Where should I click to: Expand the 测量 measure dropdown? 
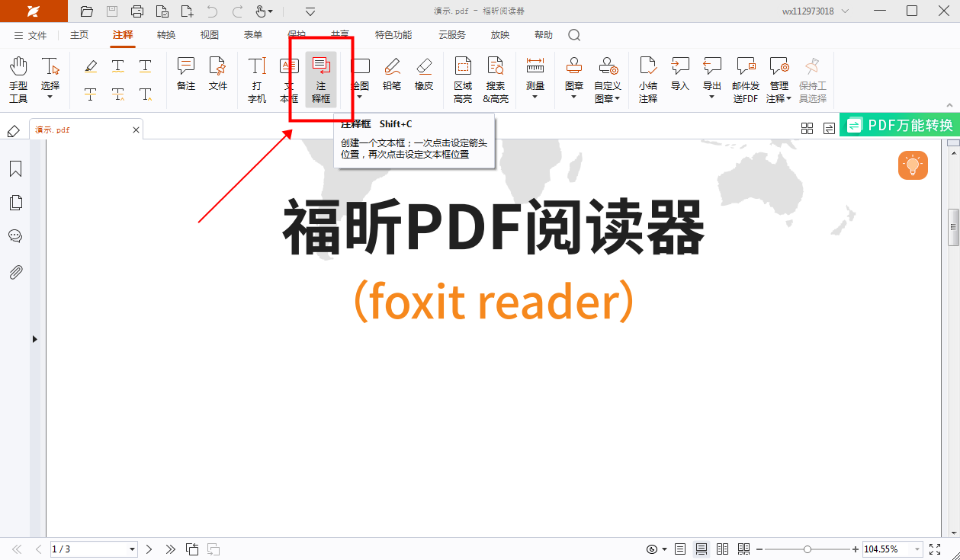pyautogui.click(x=535, y=97)
